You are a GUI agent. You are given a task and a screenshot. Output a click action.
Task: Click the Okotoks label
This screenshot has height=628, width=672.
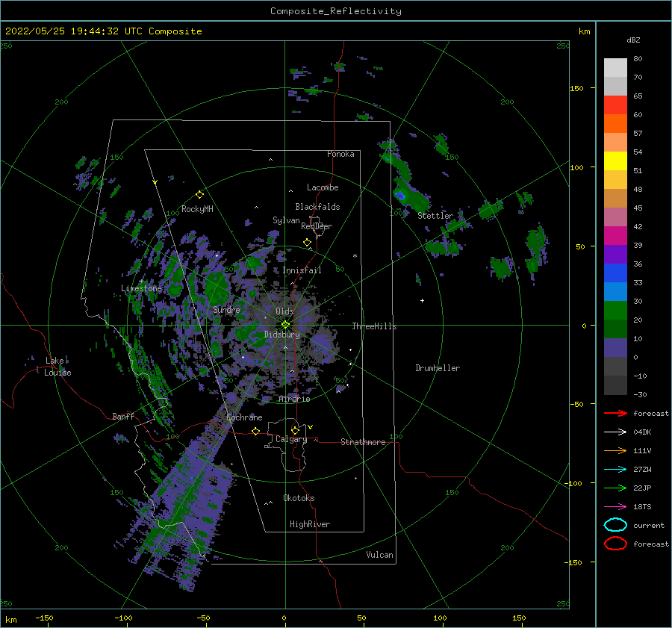pos(299,499)
